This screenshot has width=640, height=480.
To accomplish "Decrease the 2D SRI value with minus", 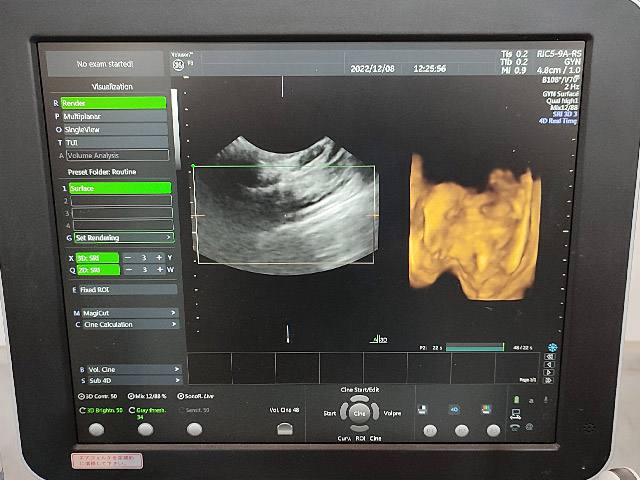I will pyautogui.click(x=129, y=270).
